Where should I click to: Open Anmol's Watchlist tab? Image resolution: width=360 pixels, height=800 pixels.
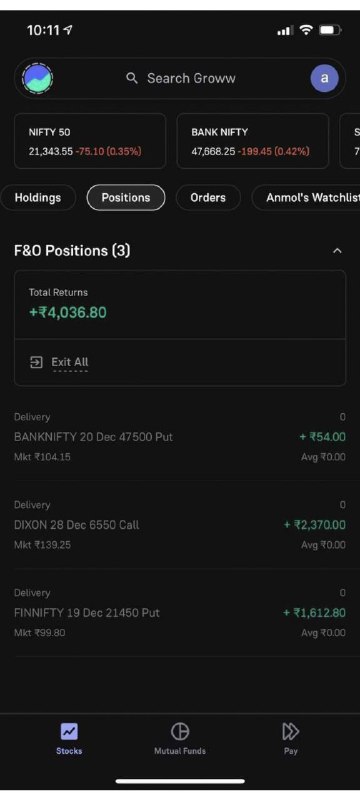[x=306, y=197]
